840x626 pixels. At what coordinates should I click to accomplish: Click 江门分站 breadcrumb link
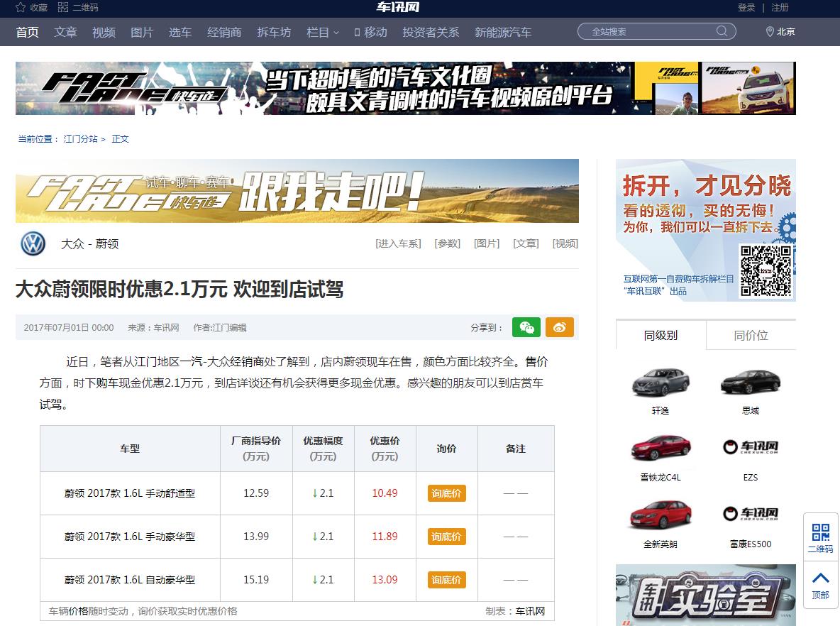click(80, 139)
